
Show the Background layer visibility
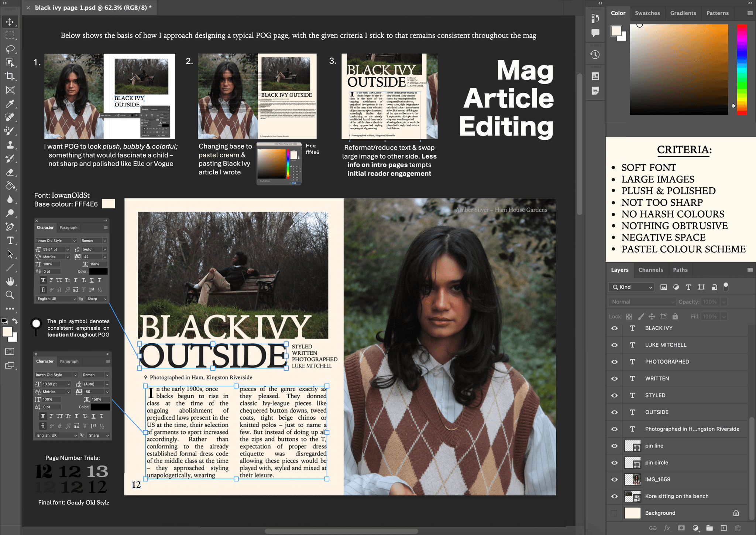pos(614,513)
